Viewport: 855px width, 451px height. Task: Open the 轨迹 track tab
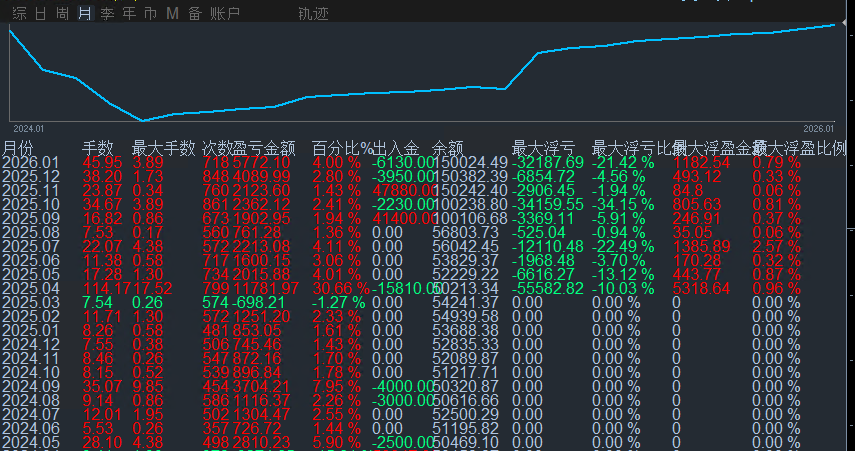pos(314,14)
